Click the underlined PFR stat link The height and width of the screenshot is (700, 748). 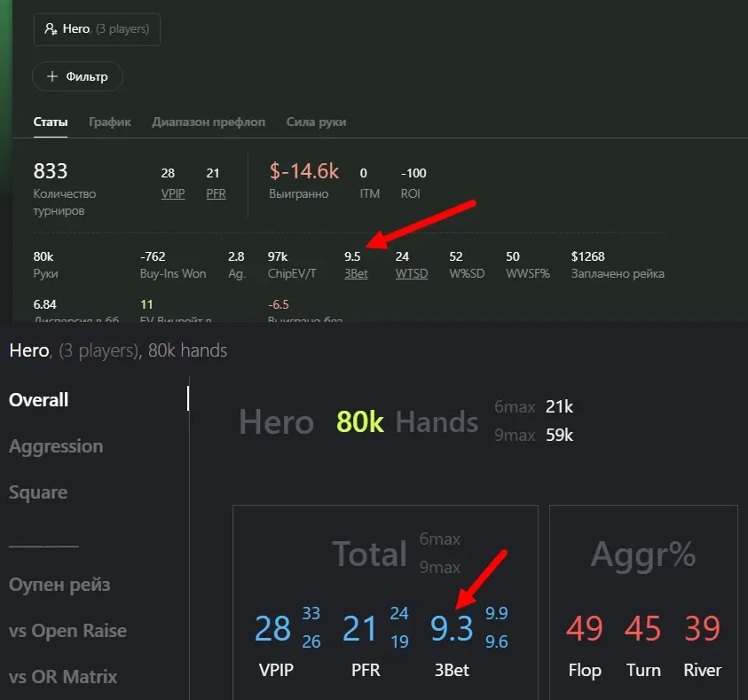[216, 193]
